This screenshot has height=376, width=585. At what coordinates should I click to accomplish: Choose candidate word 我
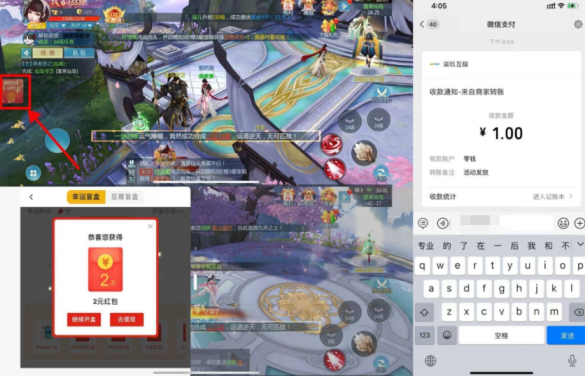tap(531, 246)
